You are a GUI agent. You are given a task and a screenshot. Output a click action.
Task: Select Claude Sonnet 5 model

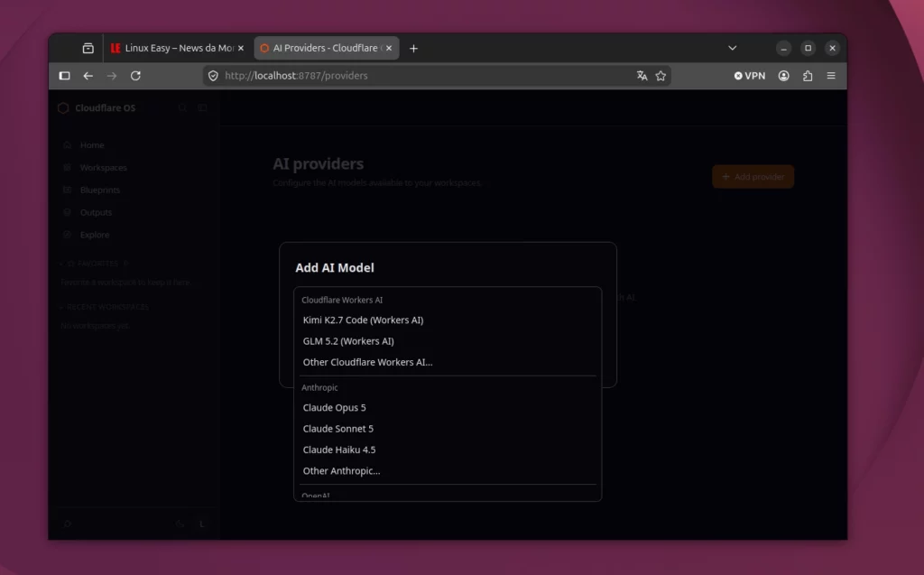click(x=448, y=430)
